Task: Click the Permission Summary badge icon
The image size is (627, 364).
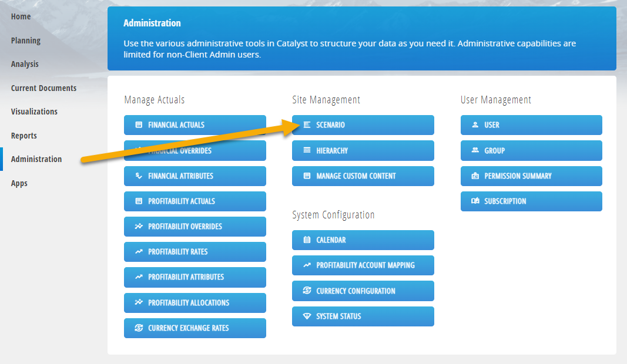Action: point(475,176)
